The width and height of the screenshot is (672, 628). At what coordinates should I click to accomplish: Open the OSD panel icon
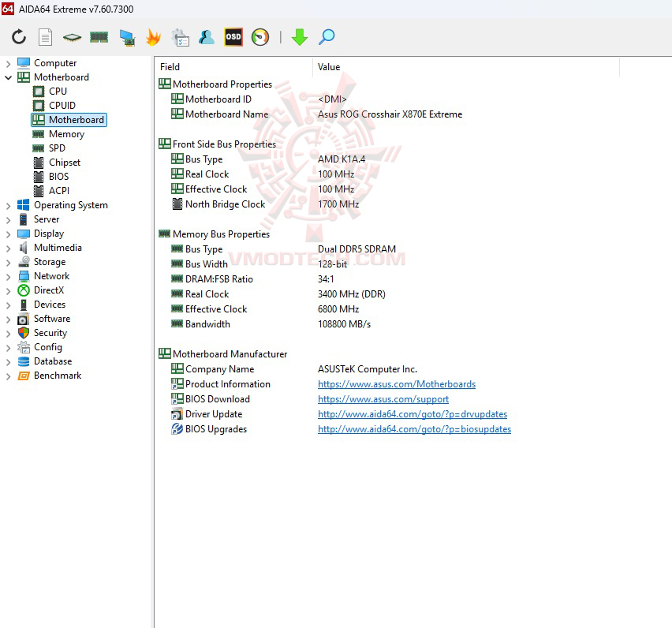(x=233, y=37)
